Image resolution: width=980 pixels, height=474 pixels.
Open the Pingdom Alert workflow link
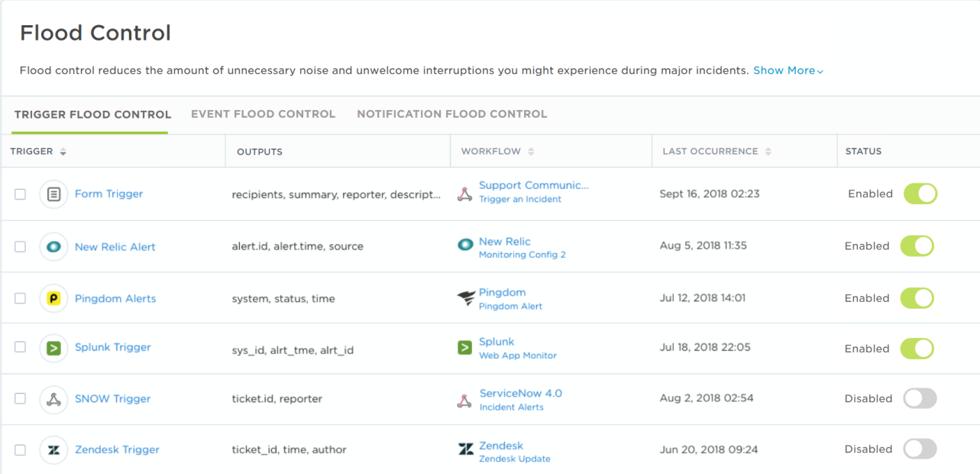[x=510, y=307]
